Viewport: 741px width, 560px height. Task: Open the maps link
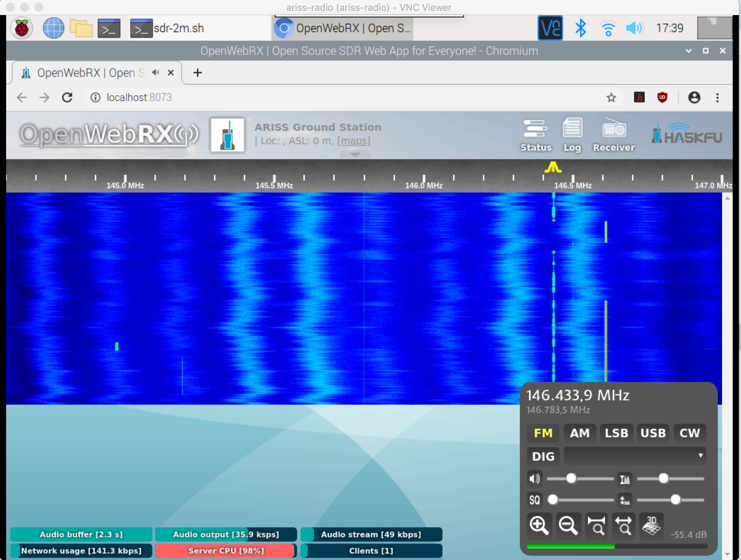pyautogui.click(x=354, y=141)
